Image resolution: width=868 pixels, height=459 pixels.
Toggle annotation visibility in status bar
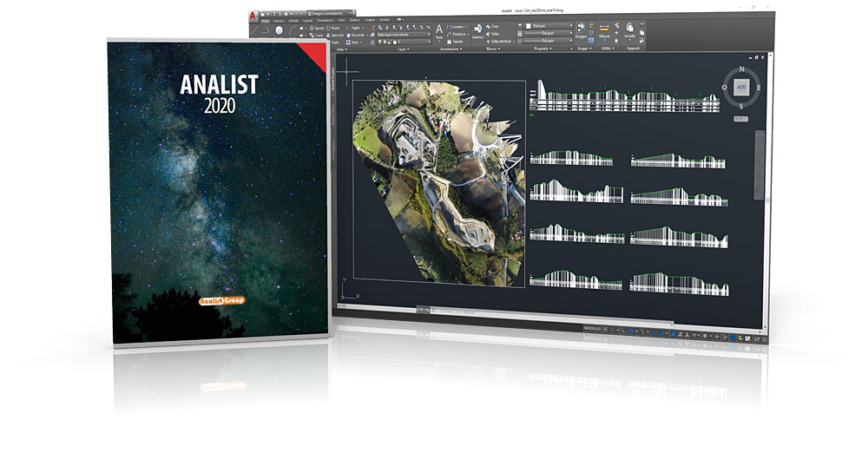674,334
